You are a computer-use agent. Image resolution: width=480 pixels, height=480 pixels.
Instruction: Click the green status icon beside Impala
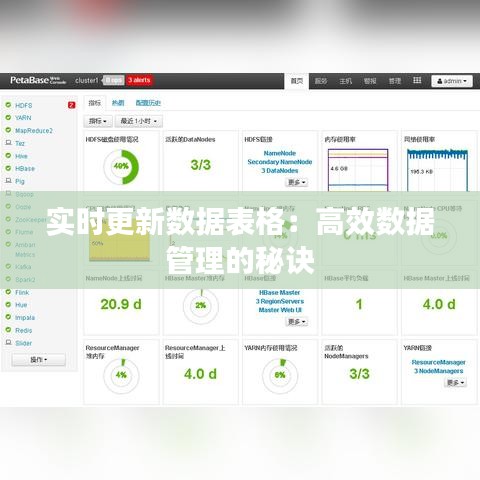point(8,317)
